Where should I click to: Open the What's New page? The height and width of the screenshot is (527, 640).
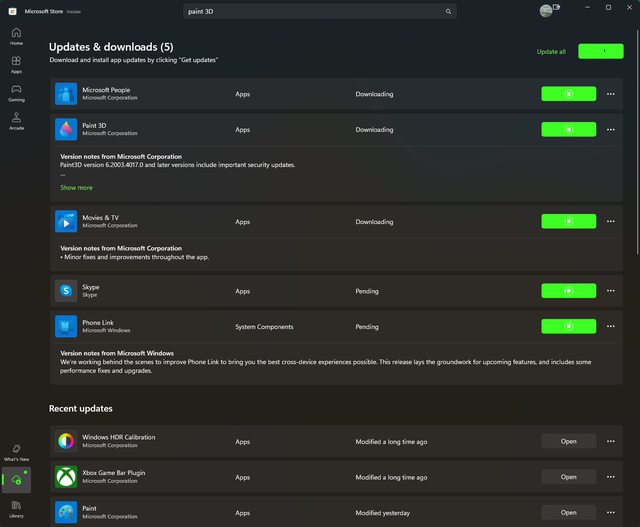[x=16, y=452]
